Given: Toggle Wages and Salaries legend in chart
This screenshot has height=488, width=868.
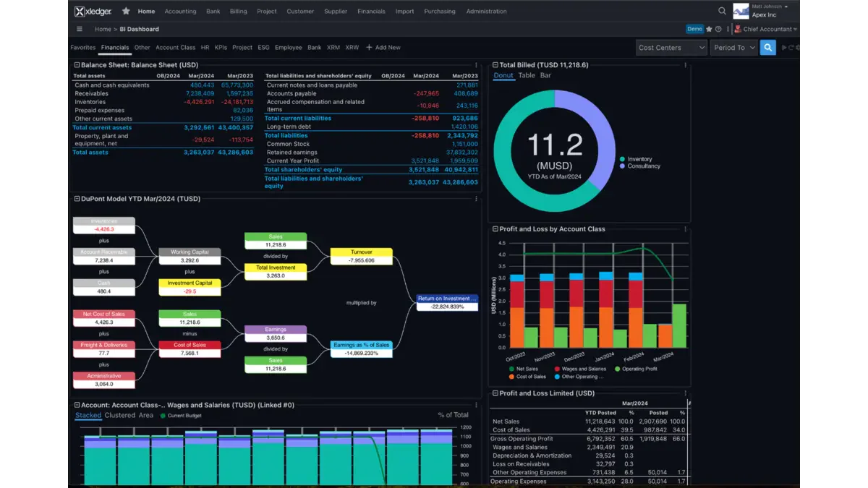Looking at the screenshot, I should [579, 369].
